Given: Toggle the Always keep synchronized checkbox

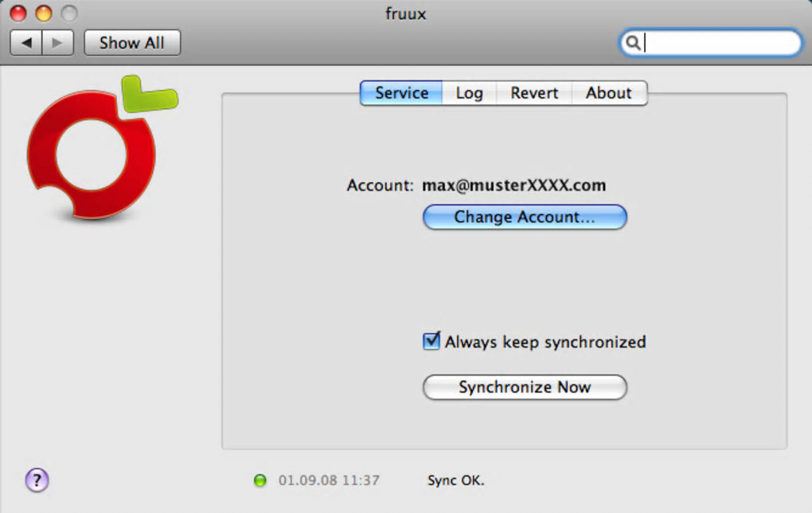Looking at the screenshot, I should [x=431, y=342].
